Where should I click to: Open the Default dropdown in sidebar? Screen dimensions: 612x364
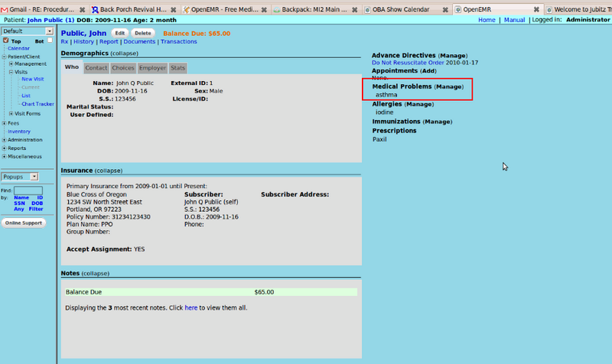[49, 31]
